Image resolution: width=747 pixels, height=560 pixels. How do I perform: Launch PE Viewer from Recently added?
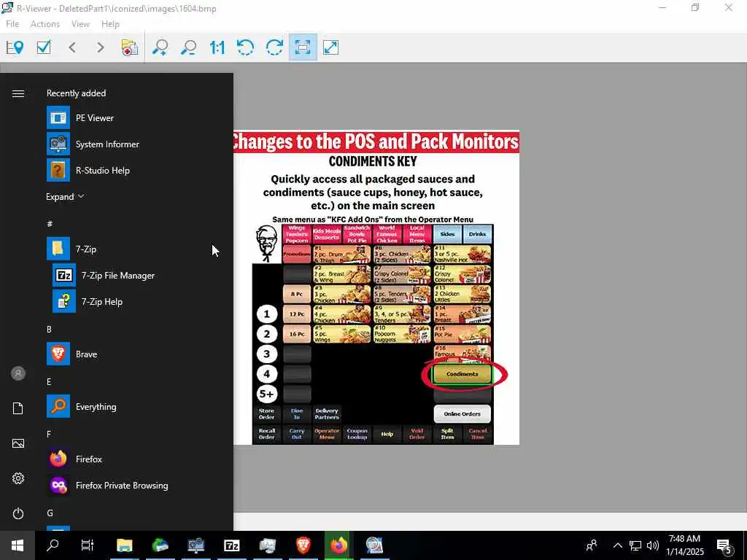coord(128,118)
